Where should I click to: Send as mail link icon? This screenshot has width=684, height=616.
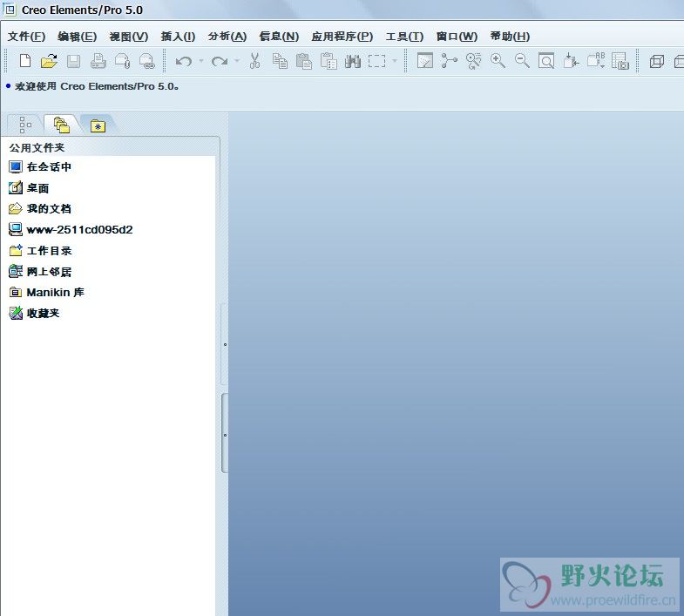(x=147, y=61)
